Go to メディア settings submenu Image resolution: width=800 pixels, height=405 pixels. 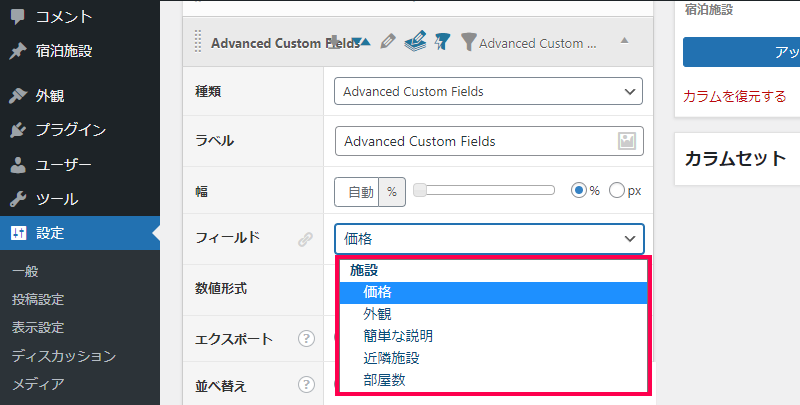pos(38,384)
